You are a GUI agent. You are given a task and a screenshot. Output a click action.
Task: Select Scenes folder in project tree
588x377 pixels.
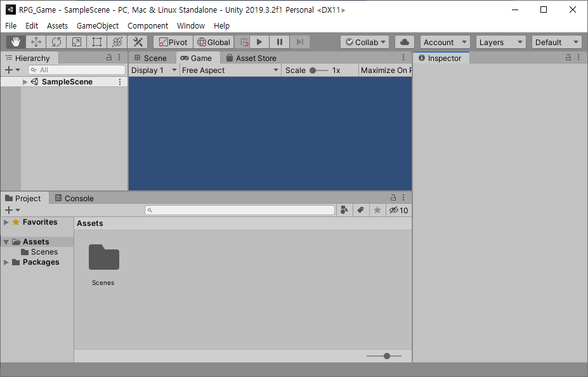pyautogui.click(x=39, y=252)
